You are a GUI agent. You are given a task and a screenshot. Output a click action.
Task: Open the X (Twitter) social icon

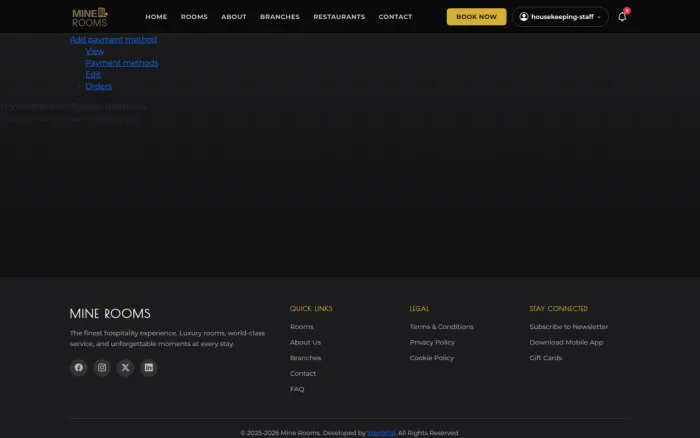[125, 367]
